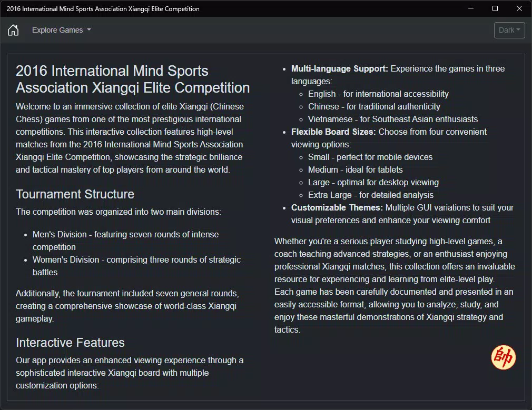Screen dimensions: 532x410
Task: Click the Multi-language Support label
Action: coord(339,69)
